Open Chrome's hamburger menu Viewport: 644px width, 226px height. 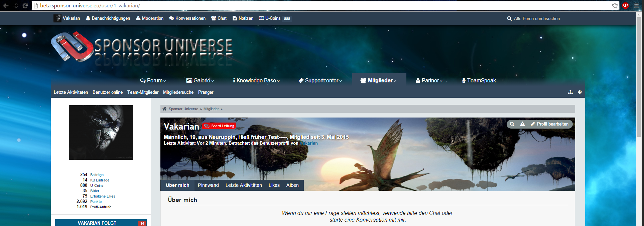[636, 6]
